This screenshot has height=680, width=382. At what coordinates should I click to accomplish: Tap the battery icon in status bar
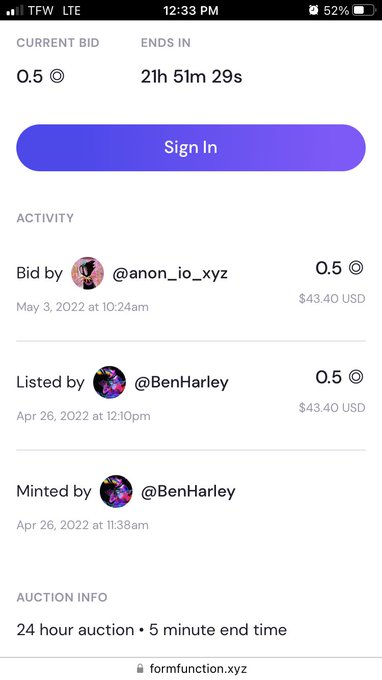click(364, 10)
